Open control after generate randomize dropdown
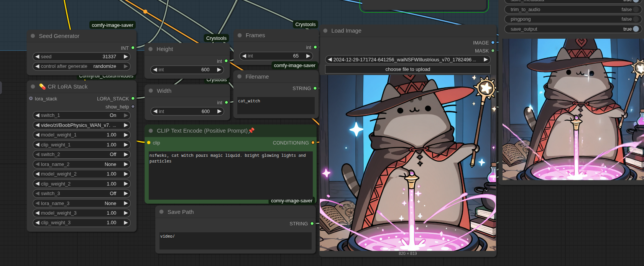 (x=81, y=66)
